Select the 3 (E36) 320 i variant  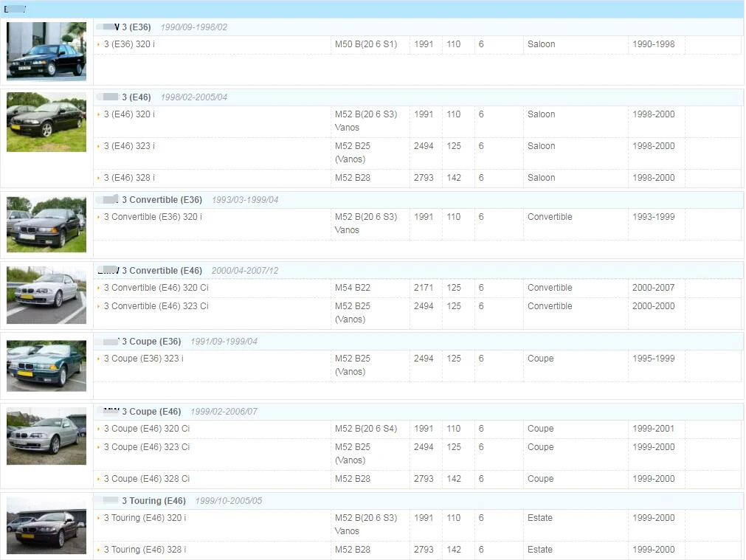[x=129, y=44]
